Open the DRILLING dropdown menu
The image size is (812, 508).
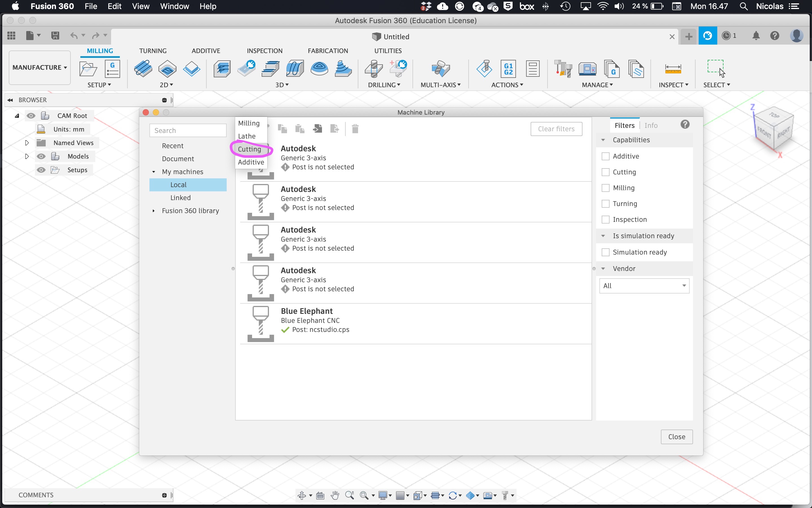pyautogui.click(x=384, y=85)
